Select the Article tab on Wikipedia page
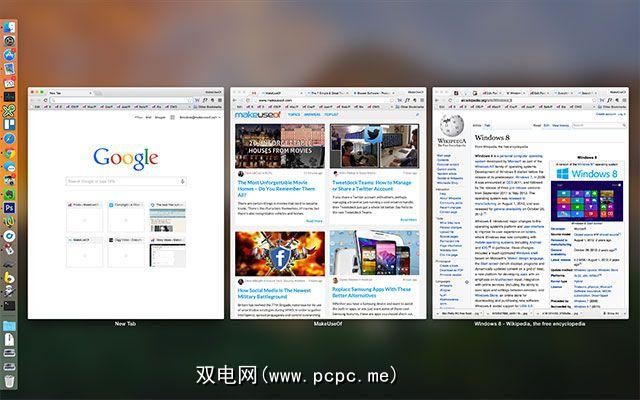Viewport: 640px width, 400px height. tap(477, 126)
